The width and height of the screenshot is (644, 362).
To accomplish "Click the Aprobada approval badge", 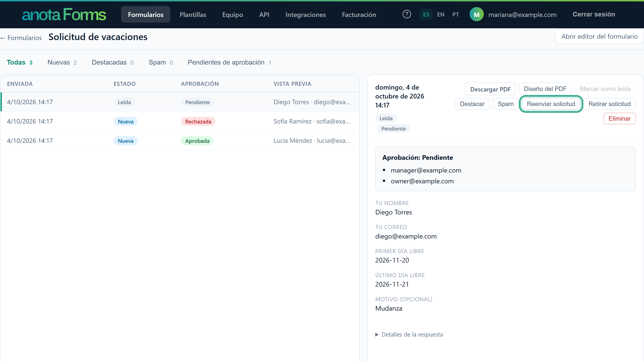I will (x=197, y=141).
